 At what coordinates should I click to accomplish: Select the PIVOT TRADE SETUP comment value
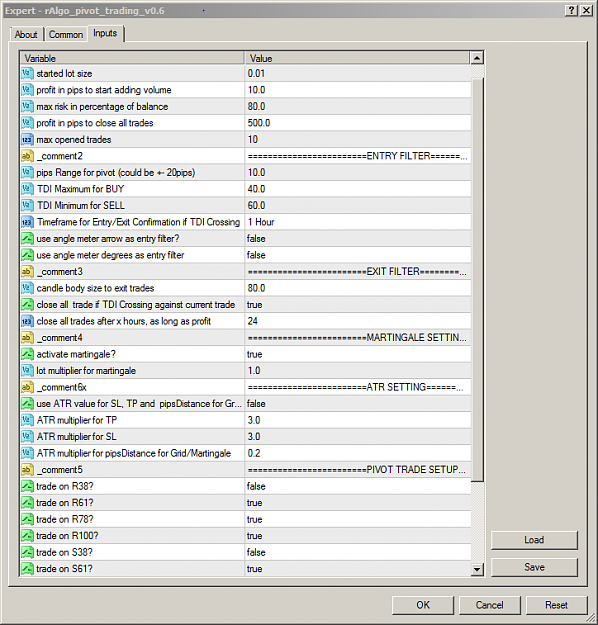[358, 470]
